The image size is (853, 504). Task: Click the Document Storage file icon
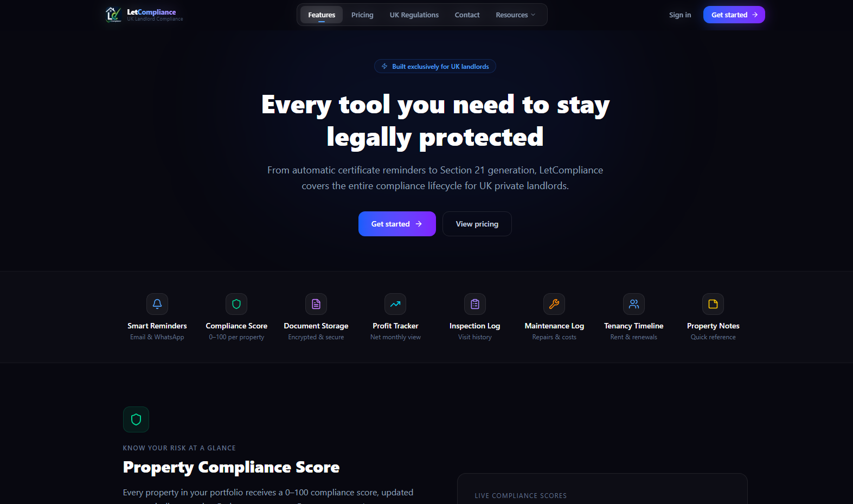pos(316,304)
